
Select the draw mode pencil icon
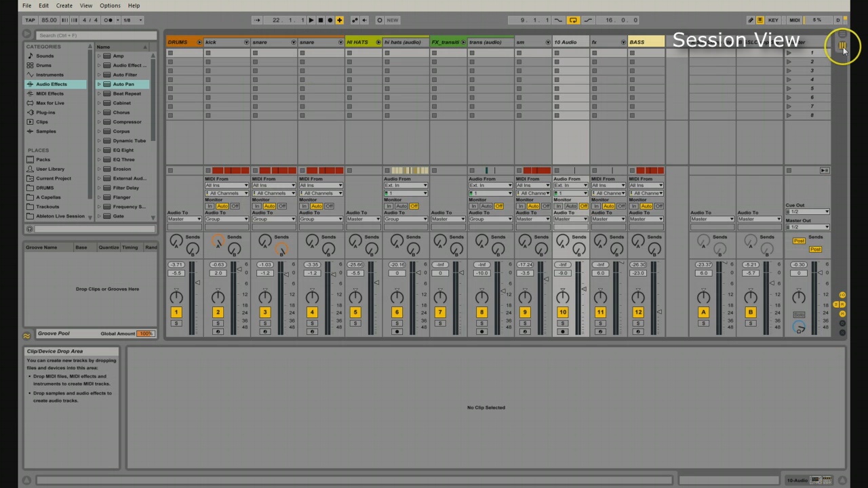(751, 20)
